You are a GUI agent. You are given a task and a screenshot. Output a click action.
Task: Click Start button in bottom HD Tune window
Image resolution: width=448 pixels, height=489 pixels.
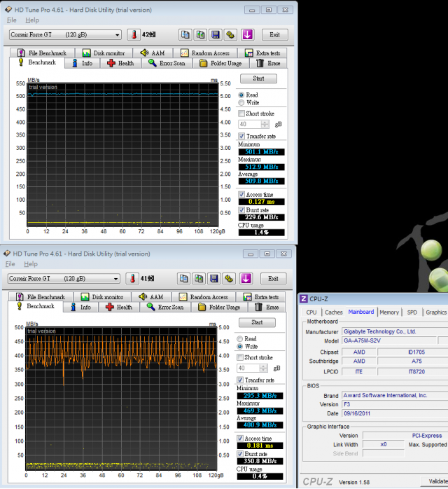(x=257, y=322)
